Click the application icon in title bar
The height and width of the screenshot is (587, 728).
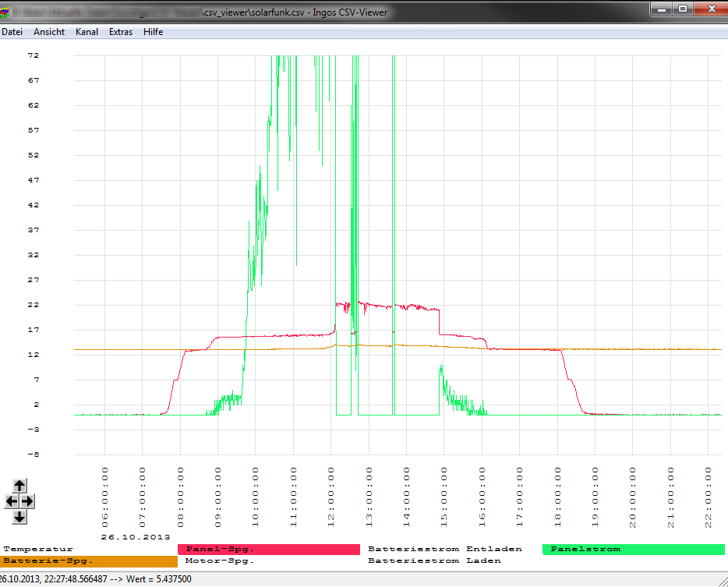5,12
